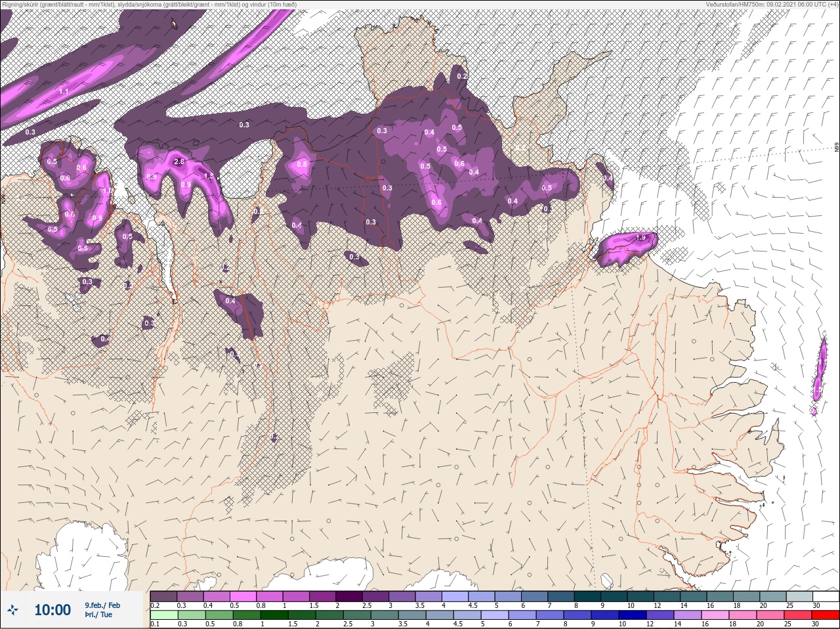Pick the top legend dark purple swatch labeled 2

[x=350, y=596]
